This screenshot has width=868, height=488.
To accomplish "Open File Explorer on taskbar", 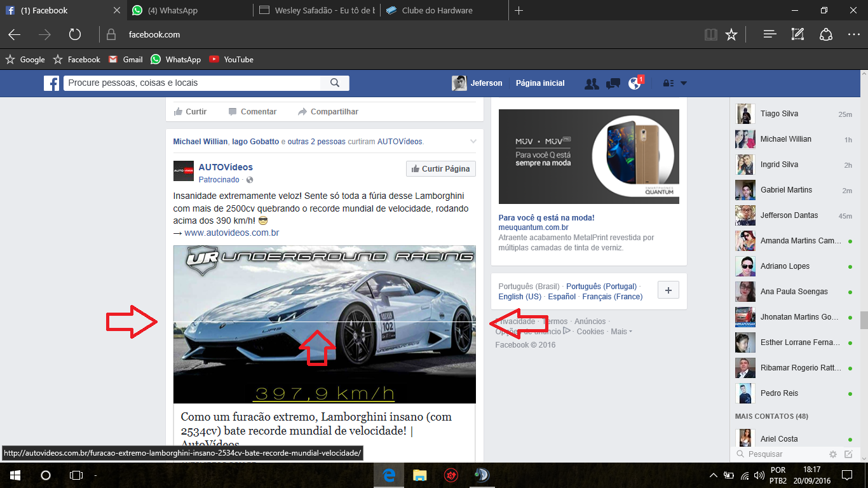I will 419,475.
